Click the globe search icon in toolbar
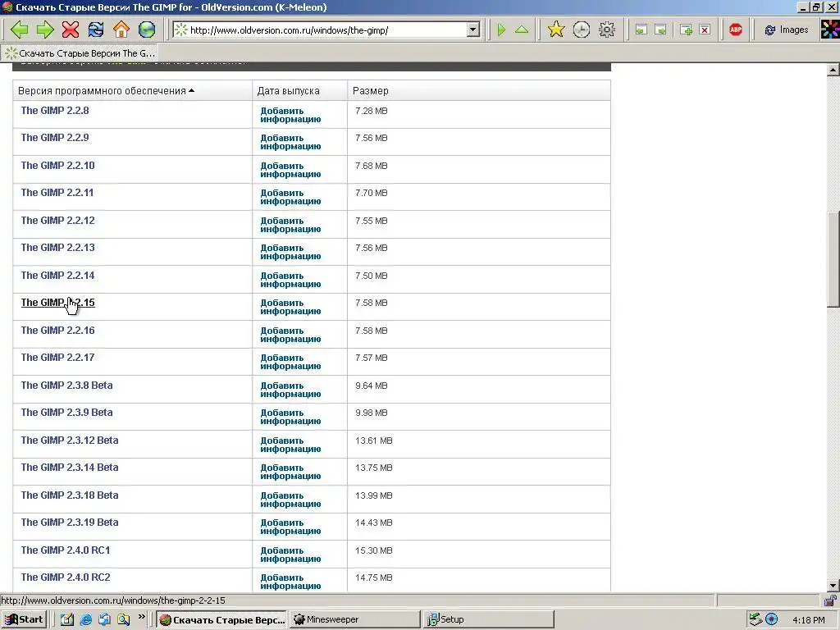Viewport: 840px width, 630px height. click(147, 30)
